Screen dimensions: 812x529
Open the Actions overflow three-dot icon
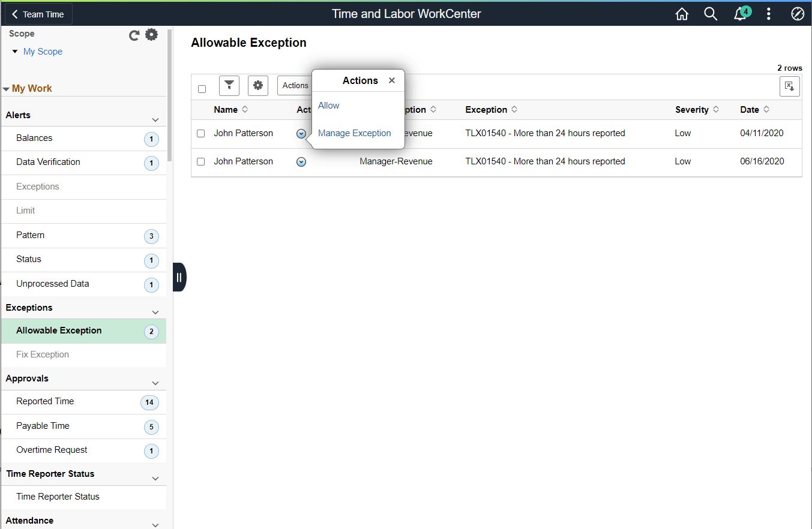[x=769, y=13]
